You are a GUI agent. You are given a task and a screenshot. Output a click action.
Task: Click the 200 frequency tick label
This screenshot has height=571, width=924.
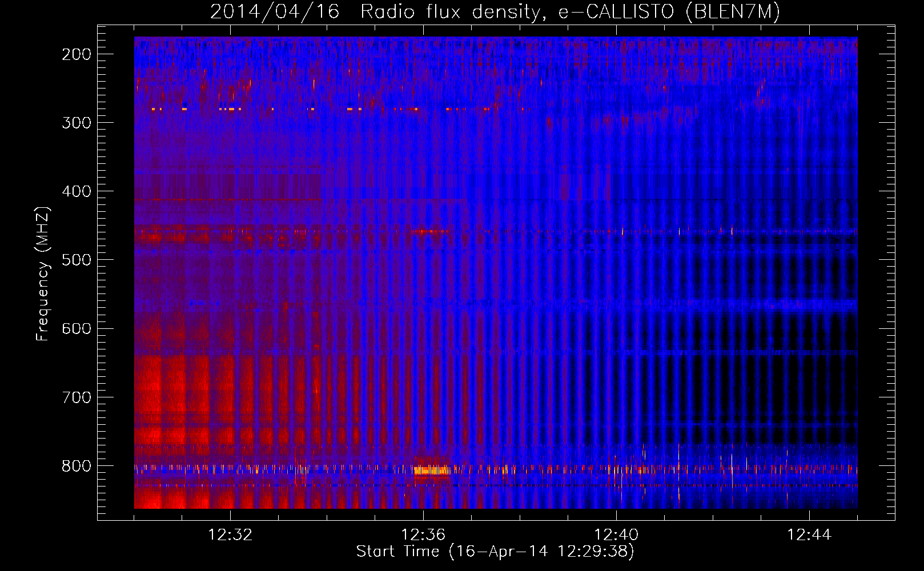77,54
